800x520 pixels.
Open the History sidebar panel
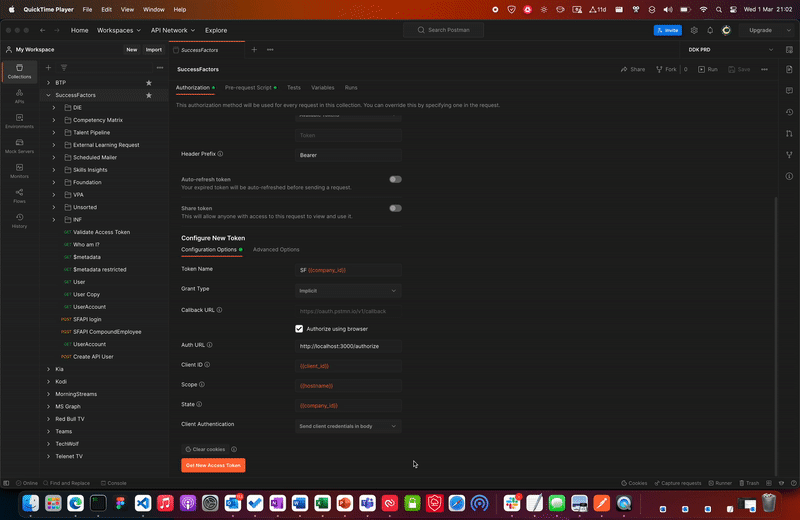(19, 221)
